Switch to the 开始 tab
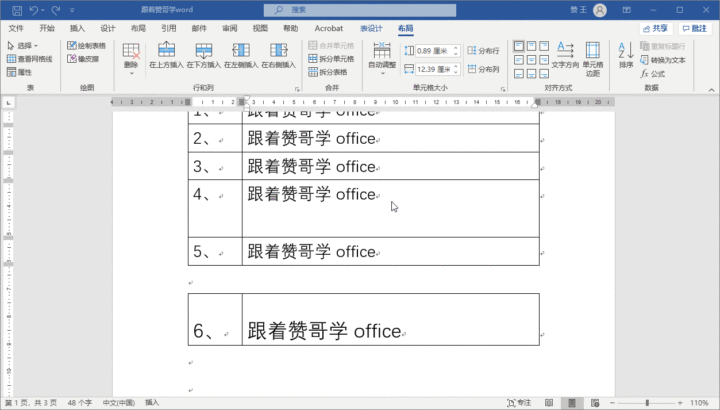720x410 pixels. [x=47, y=28]
